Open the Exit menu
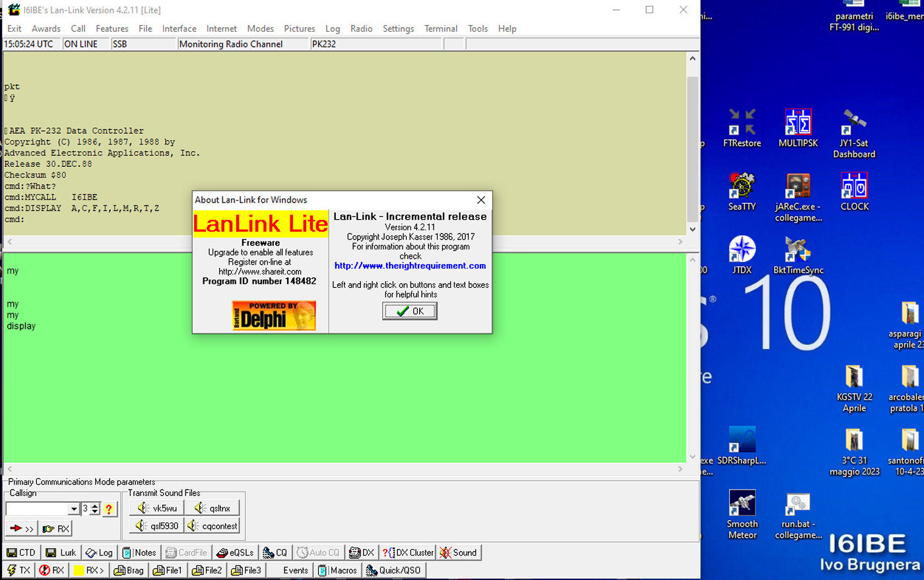This screenshot has width=924, height=580. tap(15, 28)
